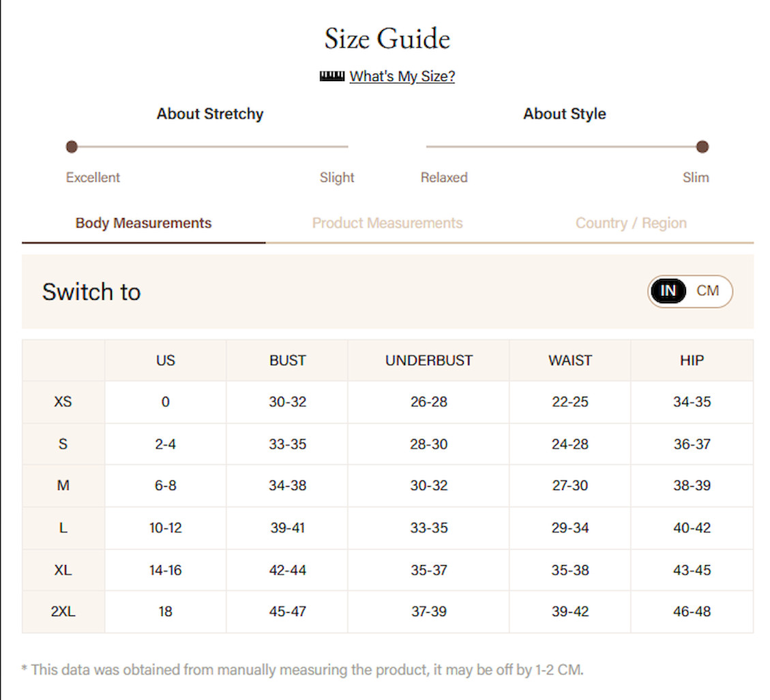The image size is (770, 700).
Task: Switch to Product Measurements tab
Action: click(387, 223)
